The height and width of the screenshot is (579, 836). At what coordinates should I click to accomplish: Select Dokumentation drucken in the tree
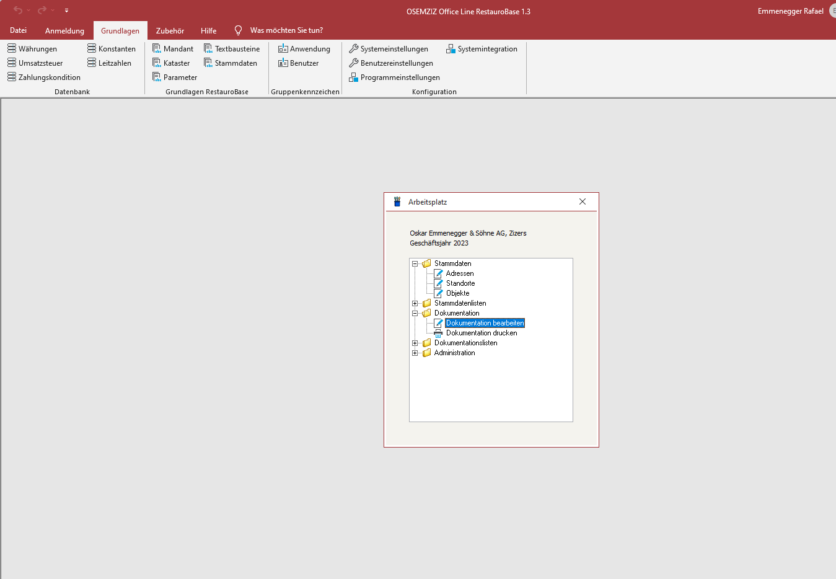pyautogui.click(x=482, y=332)
